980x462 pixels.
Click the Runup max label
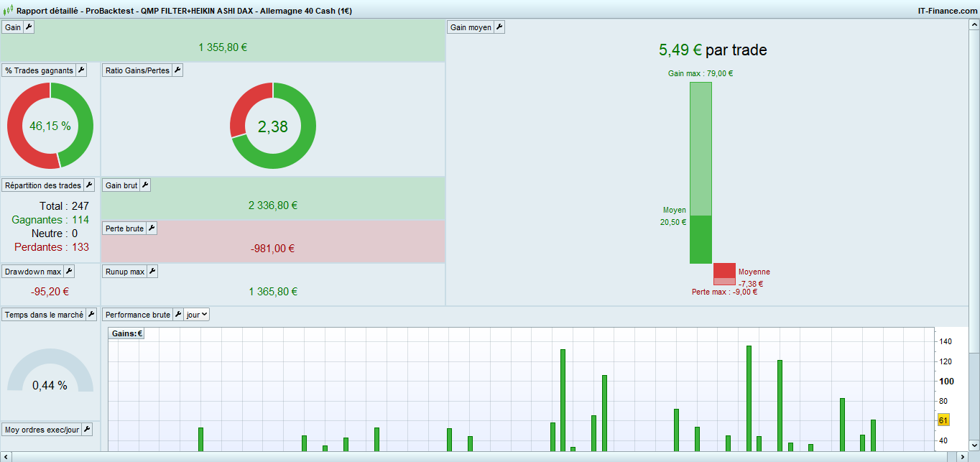pos(125,272)
